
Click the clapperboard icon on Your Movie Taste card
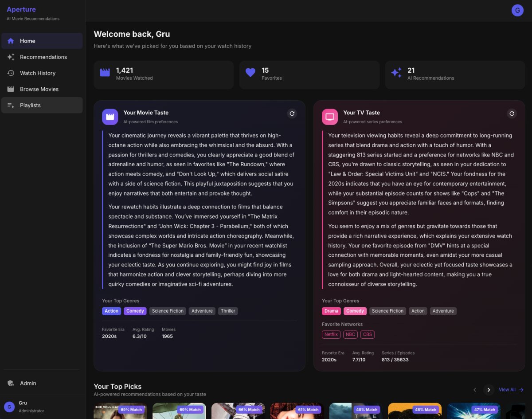(110, 117)
